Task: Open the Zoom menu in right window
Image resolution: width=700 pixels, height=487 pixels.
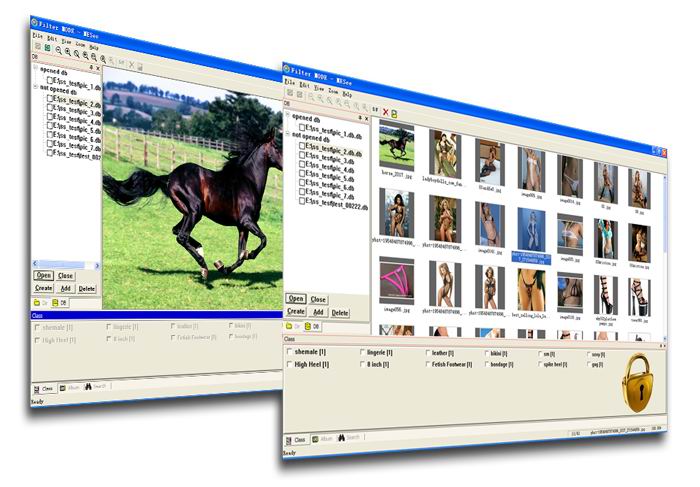Action: 333,91
